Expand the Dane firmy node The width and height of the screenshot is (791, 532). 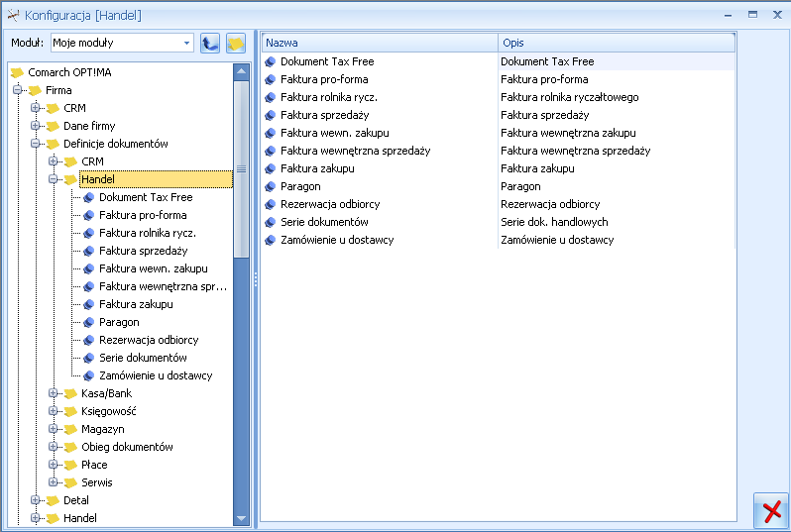[x=36, y=126]
